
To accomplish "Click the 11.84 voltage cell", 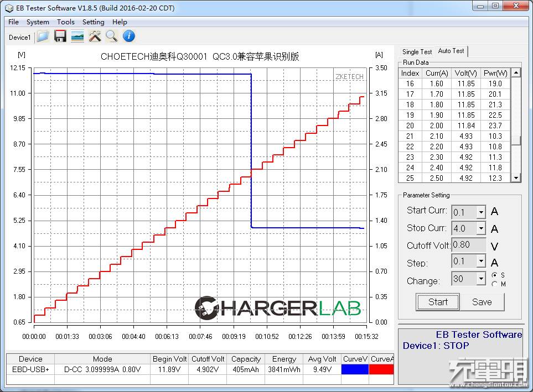I will tap(465, 126).
